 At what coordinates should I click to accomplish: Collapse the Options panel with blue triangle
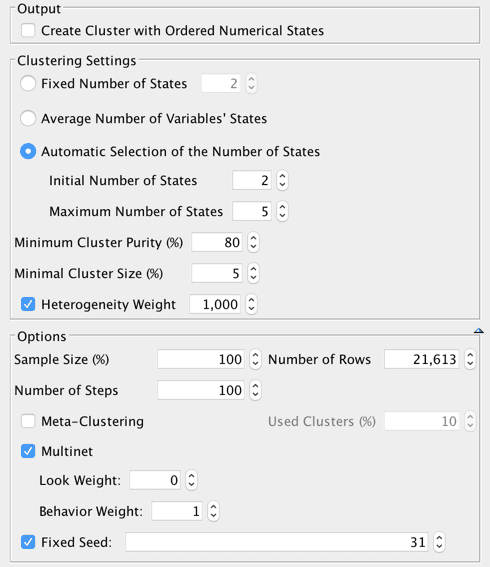click(479, 330)
